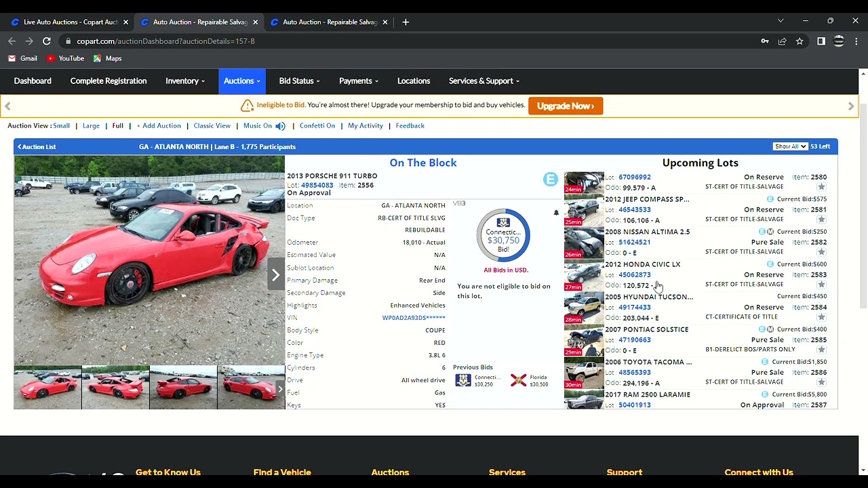The width and height of the screenshot is (868, 488).
Task: Open My Activity
Action: (366, 125)
